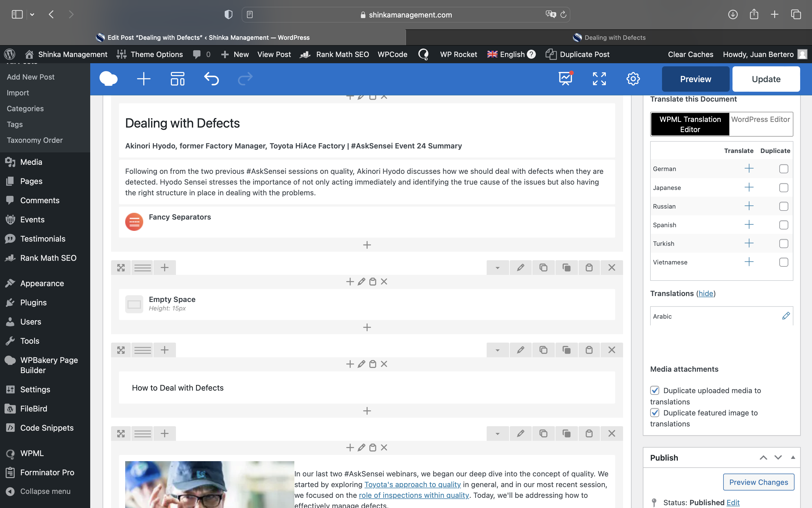The width and height of the screenshot is (812, 508).
Task: Add Japanese translation plus icon
Action: coord(749,187)
